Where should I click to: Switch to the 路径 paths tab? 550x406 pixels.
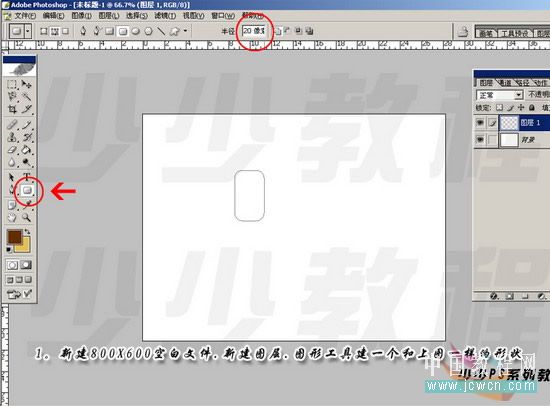tap(523, 82)
